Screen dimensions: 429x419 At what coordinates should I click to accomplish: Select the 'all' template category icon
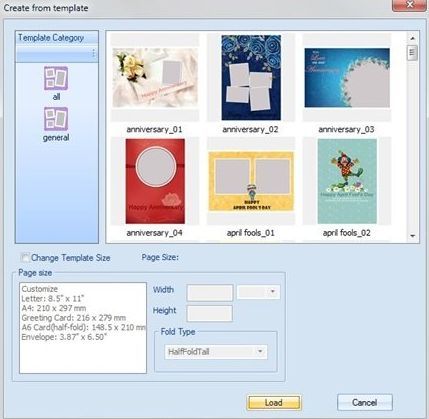56,78
